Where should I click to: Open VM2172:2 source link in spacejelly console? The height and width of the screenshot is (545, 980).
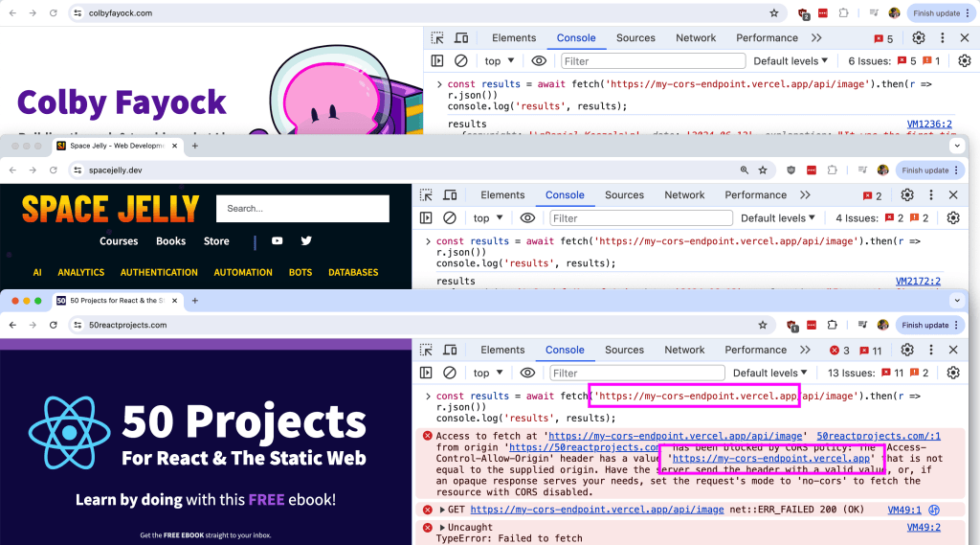(x=918, y=282)
